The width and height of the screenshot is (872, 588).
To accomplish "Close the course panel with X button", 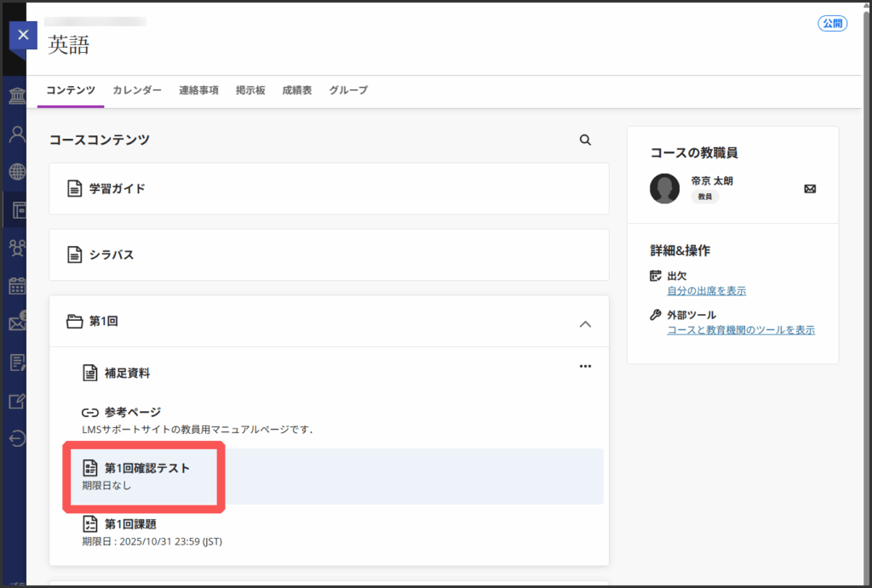I will click(23, 36).
